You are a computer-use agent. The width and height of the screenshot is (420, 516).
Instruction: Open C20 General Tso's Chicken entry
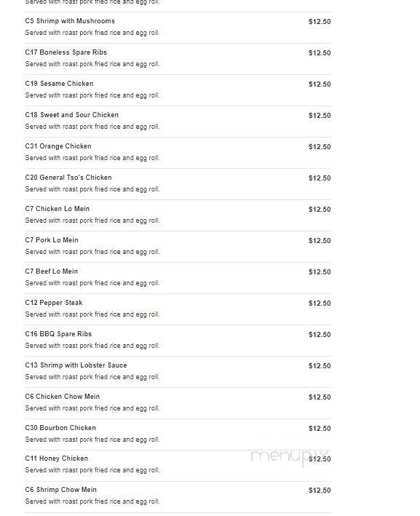pos(68,178)
